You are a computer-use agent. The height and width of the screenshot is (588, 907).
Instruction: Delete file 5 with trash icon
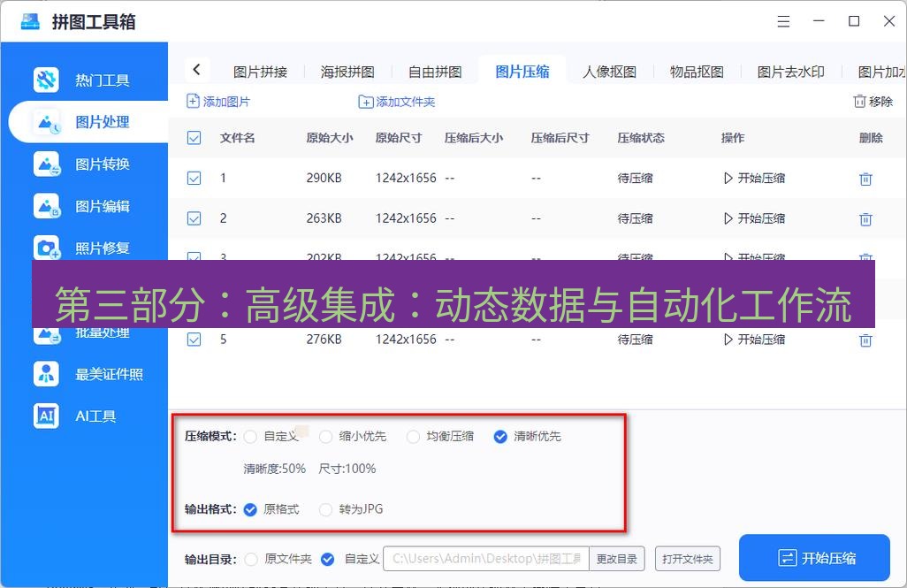tap(865, 340)
